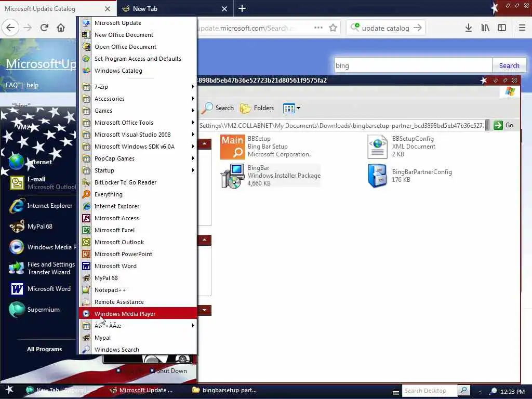The image size is (532, 399).
Task: Click the Microsoft Excel icon
Action: click(87, 230)
